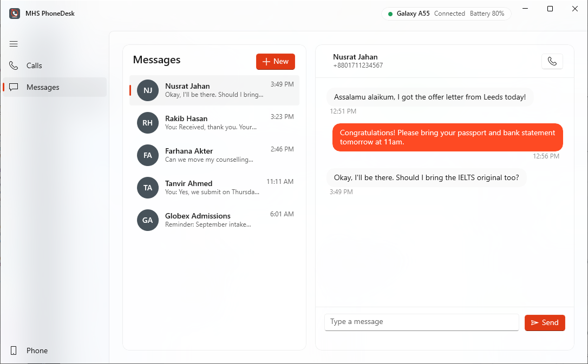Click the 3:23 PM timestamp for Rakib Hasan
Image resolution: width=588 pixels, height=364 pixels.
(282, 117)
